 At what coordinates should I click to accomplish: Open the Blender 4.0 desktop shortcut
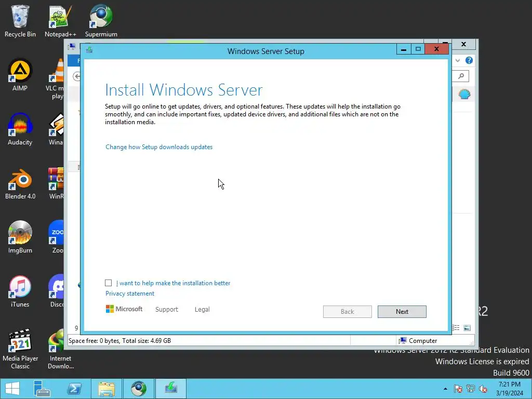(20, 183)
